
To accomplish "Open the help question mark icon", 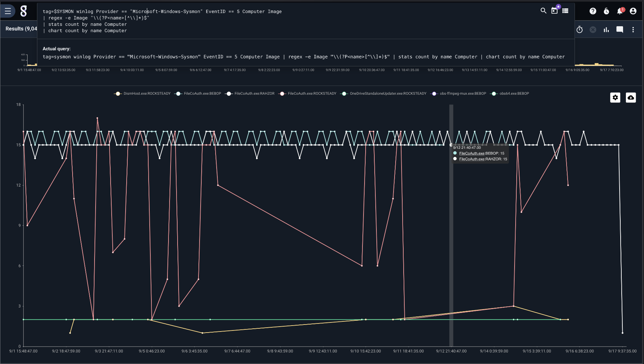I will coord(593,11).
